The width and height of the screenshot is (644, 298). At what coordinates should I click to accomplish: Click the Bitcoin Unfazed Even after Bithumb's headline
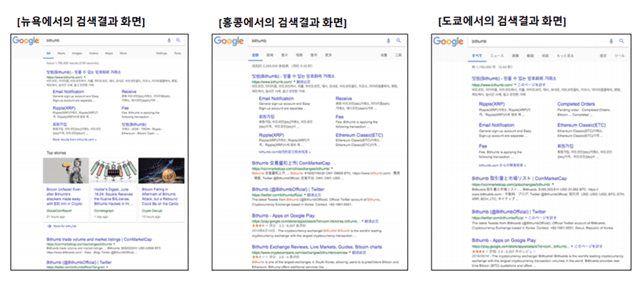(x=66, y=196)
